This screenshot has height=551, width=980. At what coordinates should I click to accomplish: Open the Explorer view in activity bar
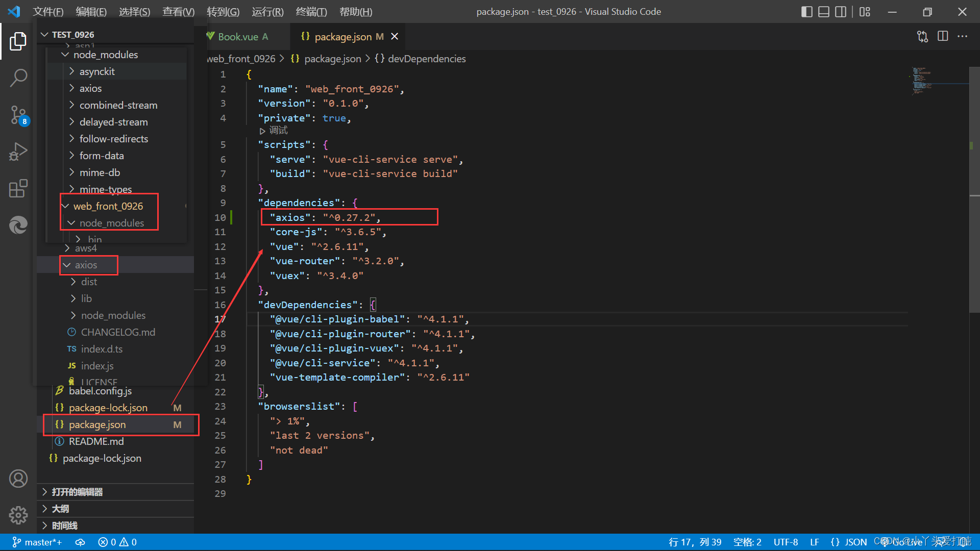coord(18,41)
